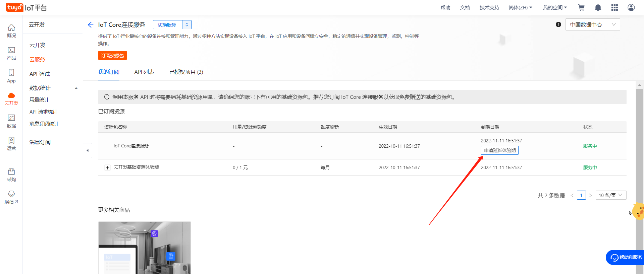Open the notification bell
This screenshot has width=644, height=274.
click(598, 7)
